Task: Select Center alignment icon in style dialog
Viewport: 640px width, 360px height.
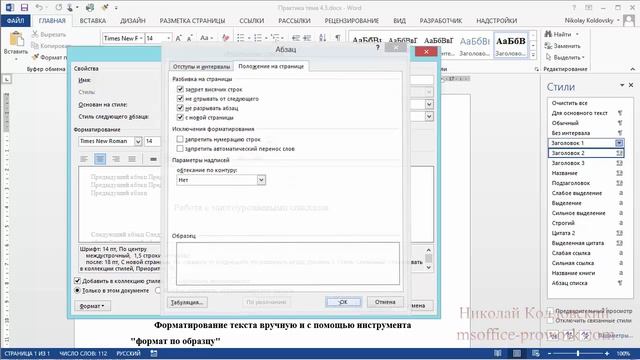Action: coord(100,159)
